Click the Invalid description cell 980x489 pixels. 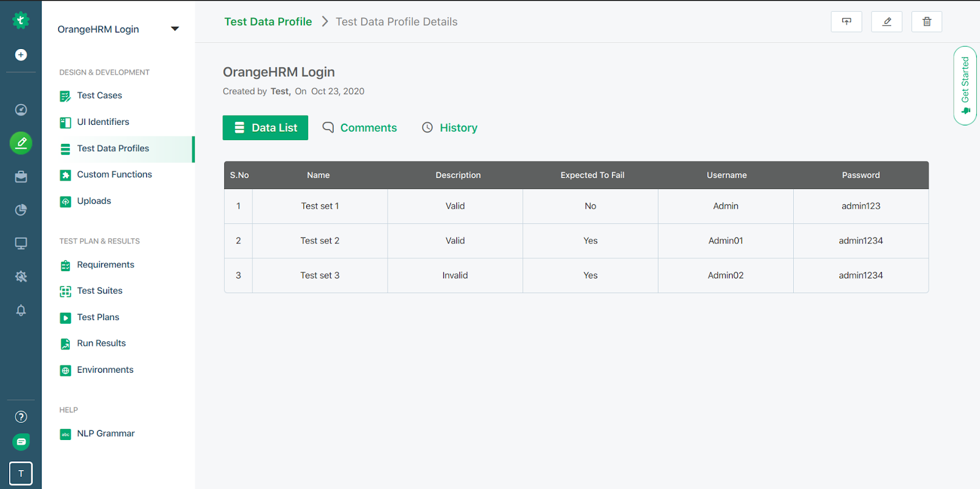[x=455, y=275]
